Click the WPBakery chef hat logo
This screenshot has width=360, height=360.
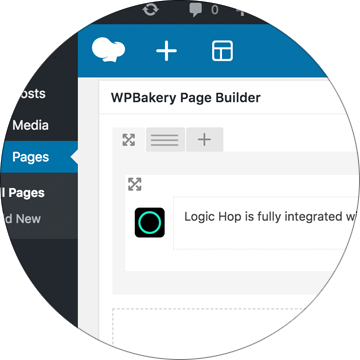point(108,50)
